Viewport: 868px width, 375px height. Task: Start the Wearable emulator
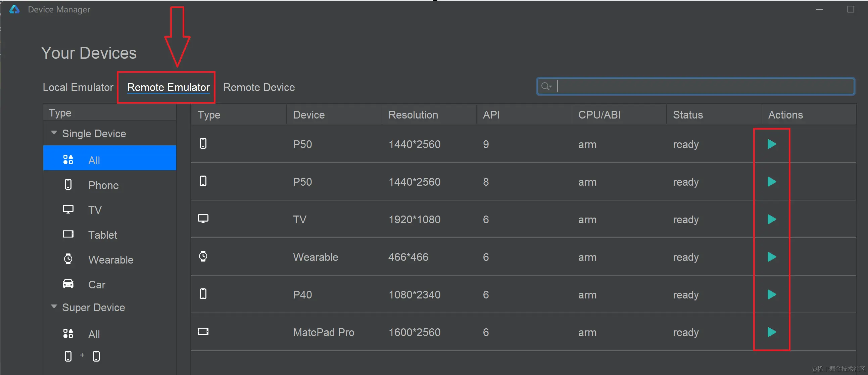771,257
